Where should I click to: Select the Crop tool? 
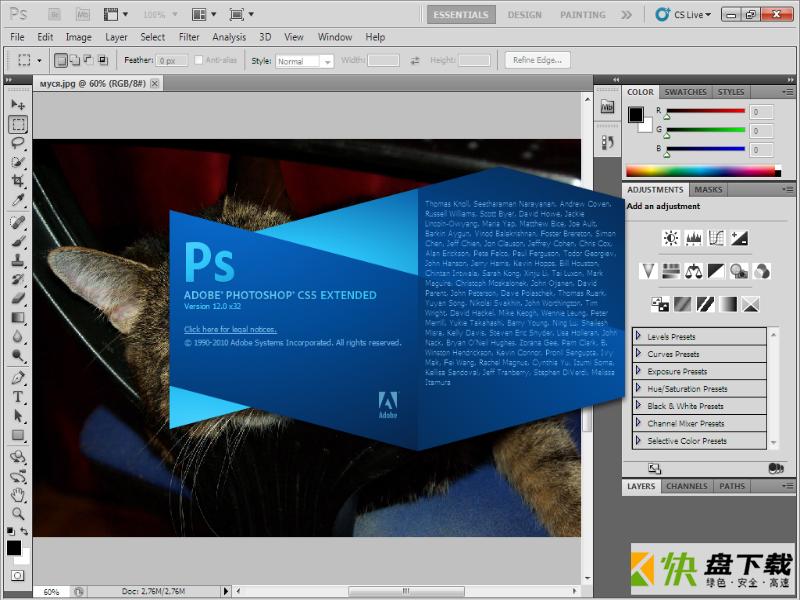(x=18, y=181)
